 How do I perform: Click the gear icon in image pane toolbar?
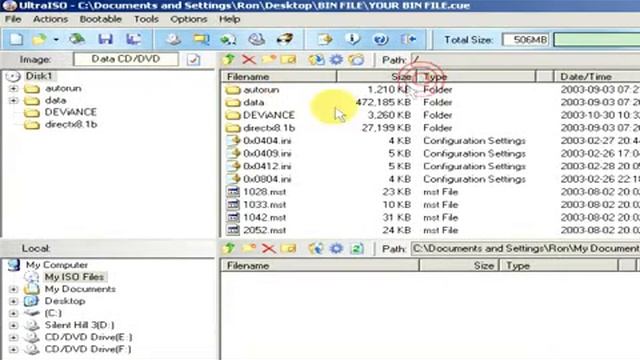[x=336, y=60]
